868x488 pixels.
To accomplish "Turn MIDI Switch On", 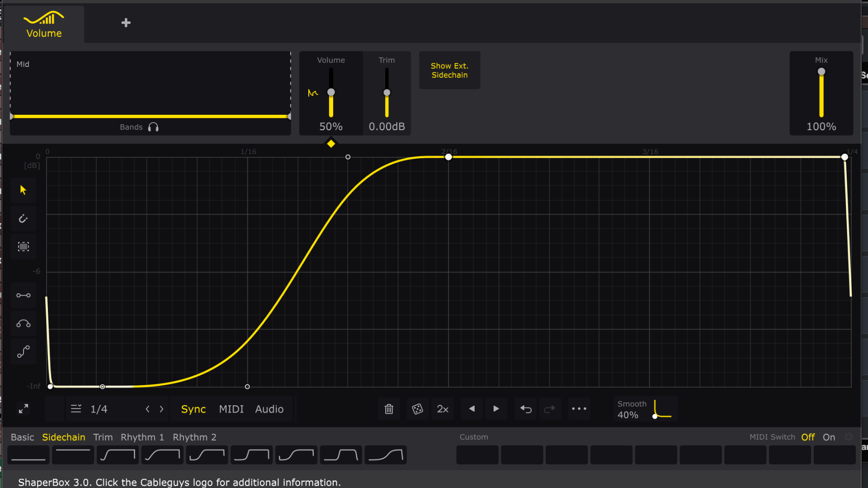I will pos(829,437).
